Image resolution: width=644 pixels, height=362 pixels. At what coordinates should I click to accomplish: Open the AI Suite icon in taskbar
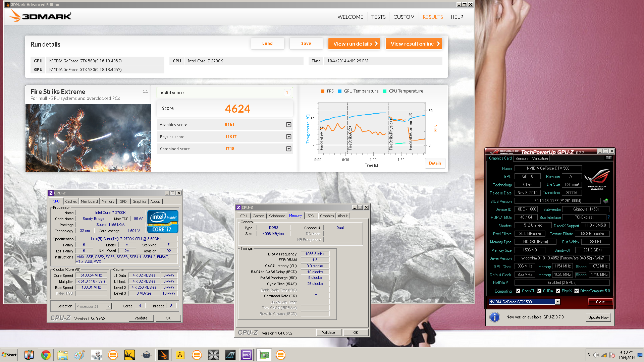tap(230, 355)
